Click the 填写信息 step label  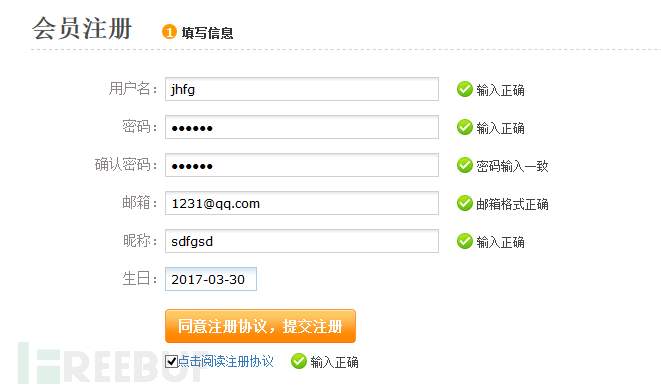click(207, 33)
